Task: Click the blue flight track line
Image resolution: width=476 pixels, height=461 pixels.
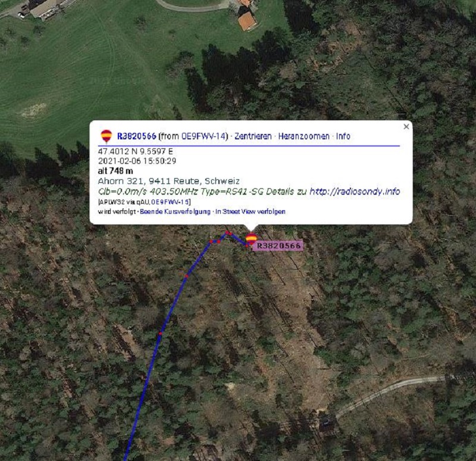Action: point(173,304)
